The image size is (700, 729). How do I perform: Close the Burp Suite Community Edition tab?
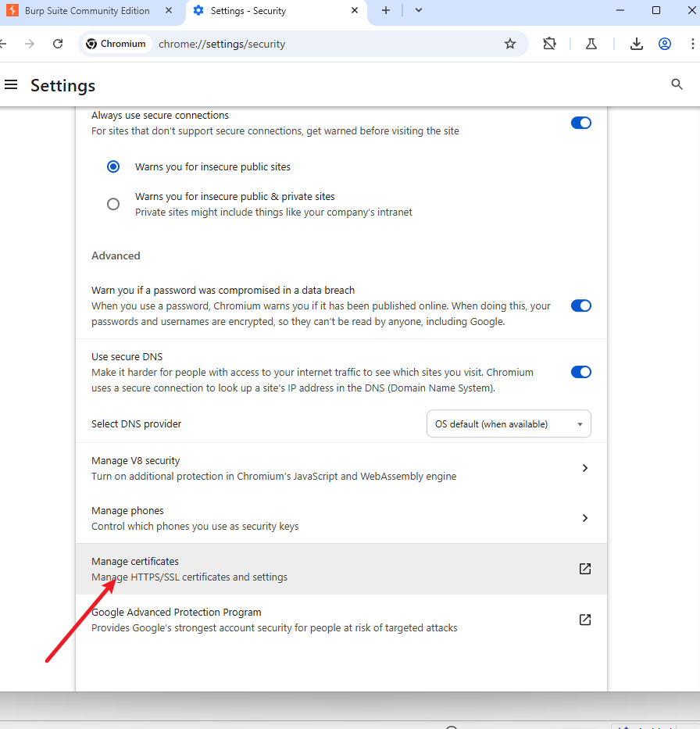(169, 10)
